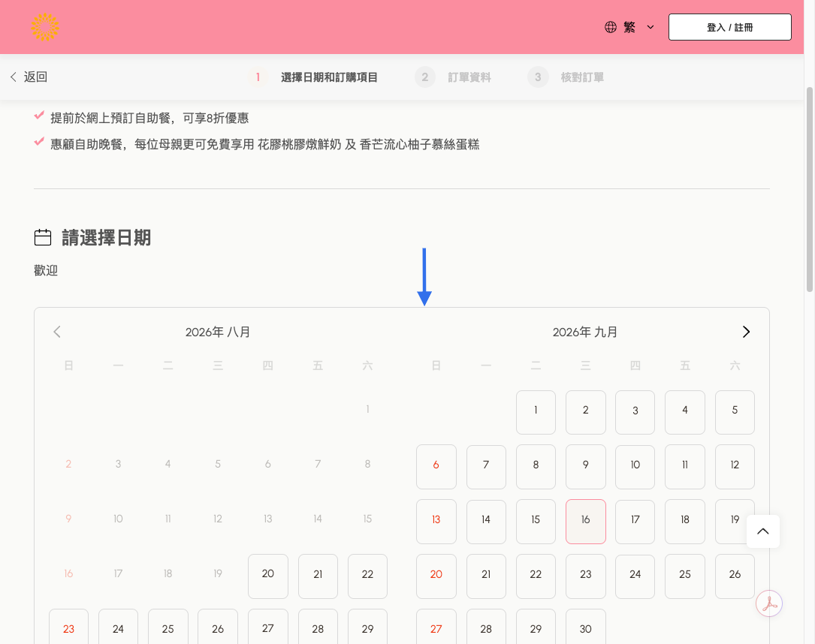815x644 pixels.
Task: Select August 29
Action: tap(367, 627)
